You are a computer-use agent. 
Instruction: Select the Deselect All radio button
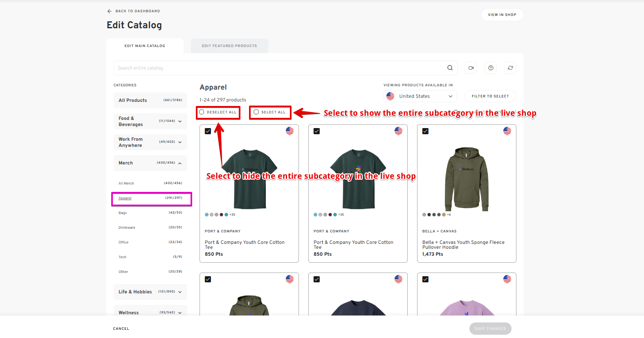[202, 112]
